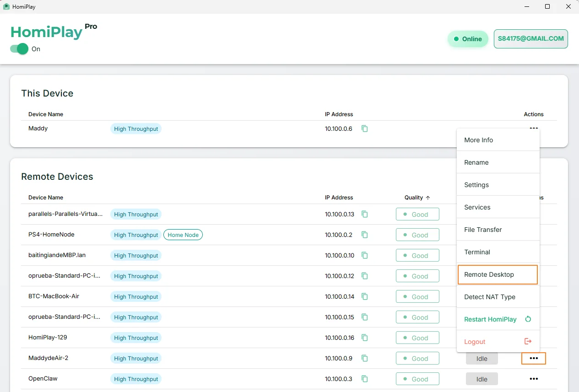The image size is (579, 392).
Task: Select Services menu entry
Action: [498, 207]
